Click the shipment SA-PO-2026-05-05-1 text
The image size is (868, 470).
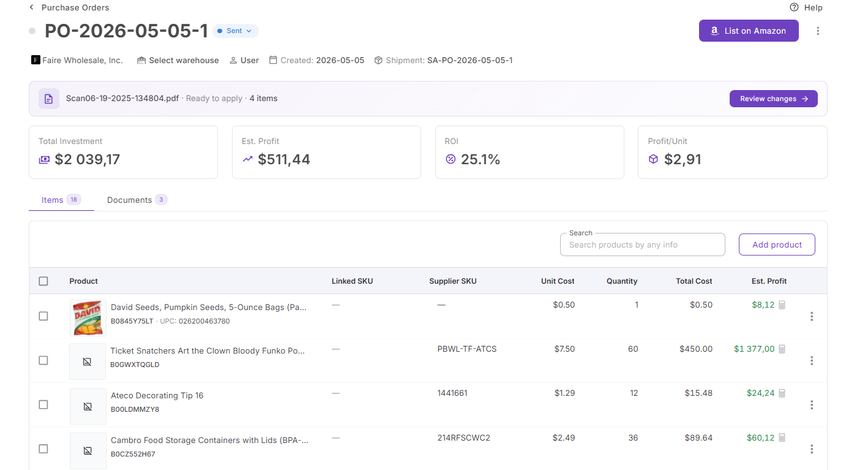pyautogui.click(x=470, y=60)
